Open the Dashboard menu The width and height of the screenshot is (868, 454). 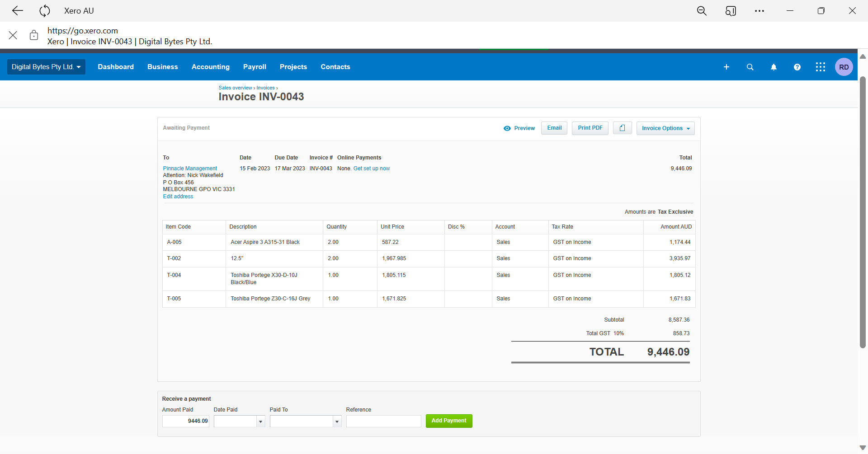click(116, 67)
